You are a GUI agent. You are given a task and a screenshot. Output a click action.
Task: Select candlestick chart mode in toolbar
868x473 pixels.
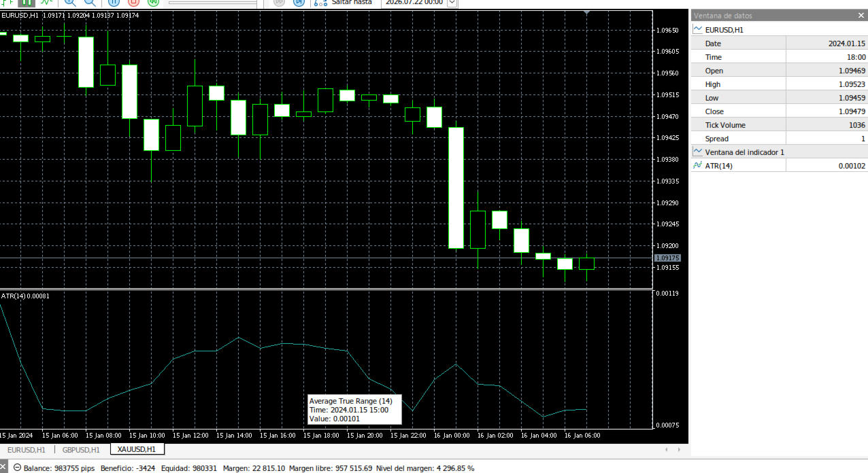25,2
